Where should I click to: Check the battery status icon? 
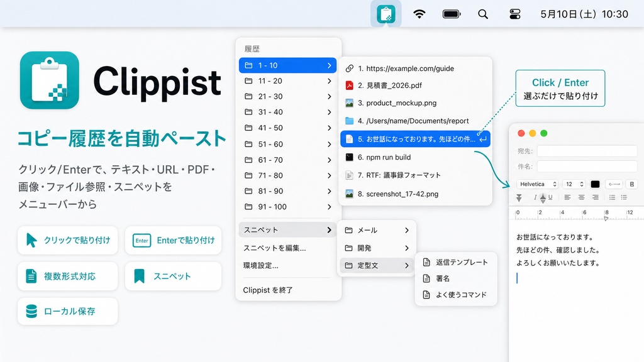(x=452, y=14)
